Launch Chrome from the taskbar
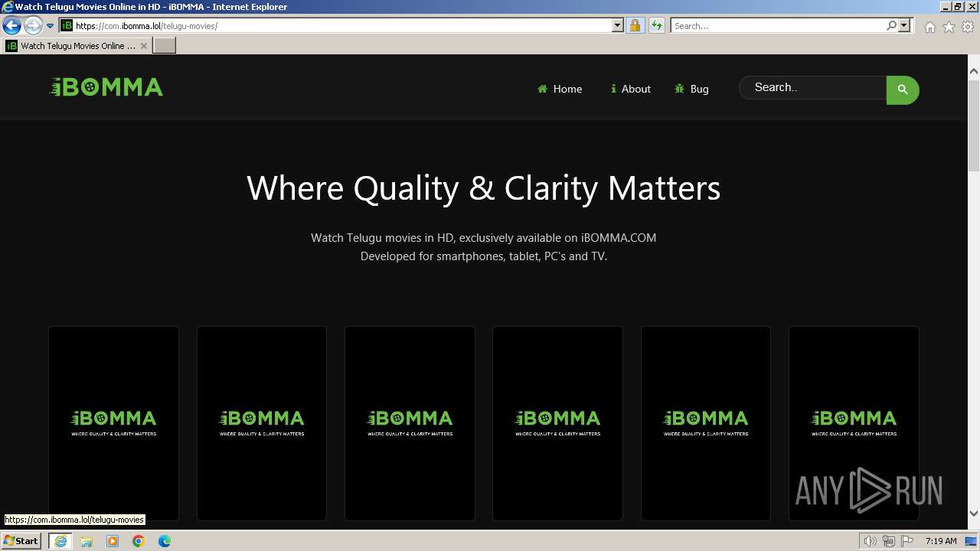The height and width of the screenshot is (551, 980). tap(139, 541)
